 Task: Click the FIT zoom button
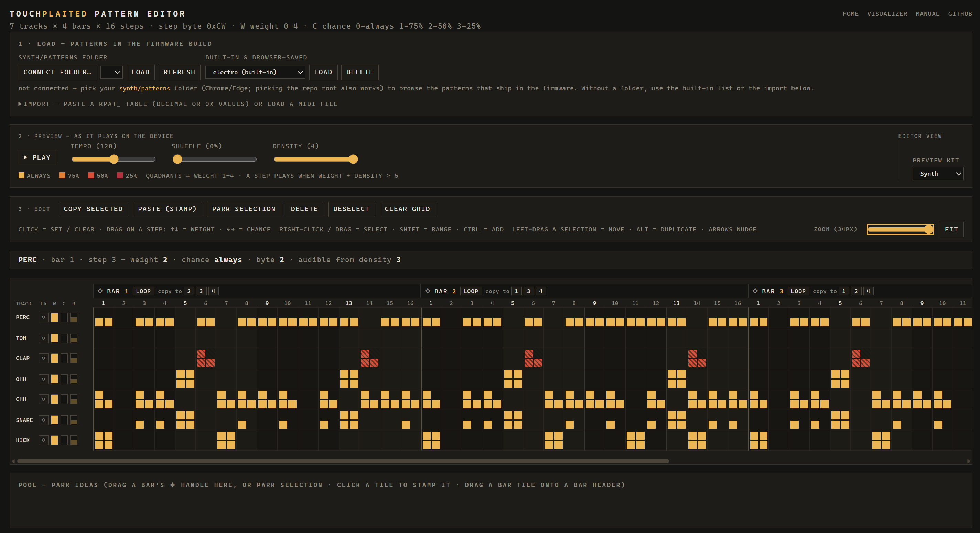(x=951, y=229)
